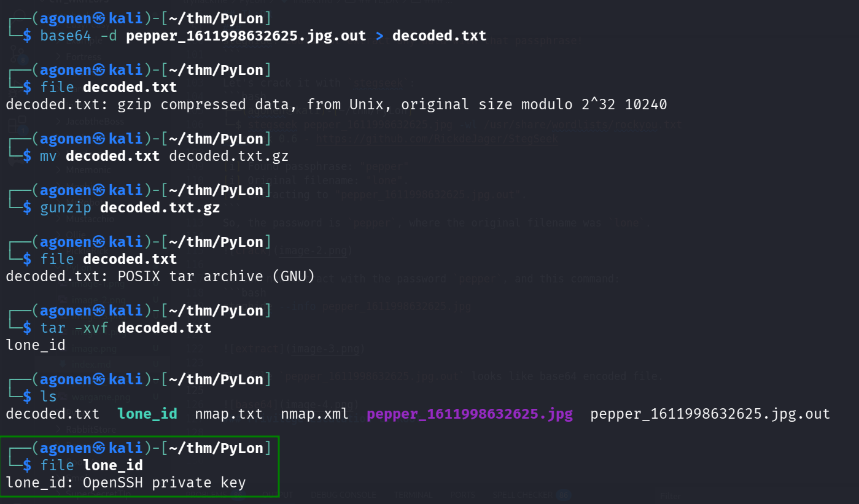Click the Kali logo symbol in the topmost prompt
Screen dimensions: 859x504
pyautogui.click(x=100, y=18)
